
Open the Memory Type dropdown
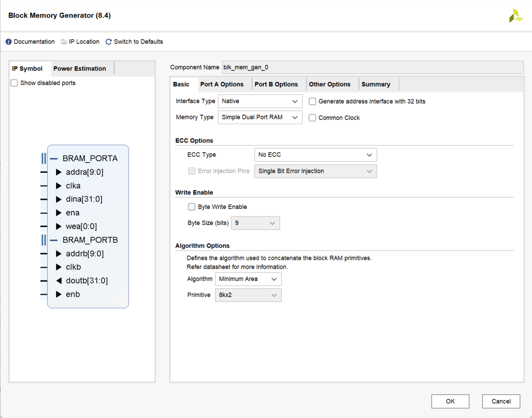pyautogui.click(x=260, y=117)
